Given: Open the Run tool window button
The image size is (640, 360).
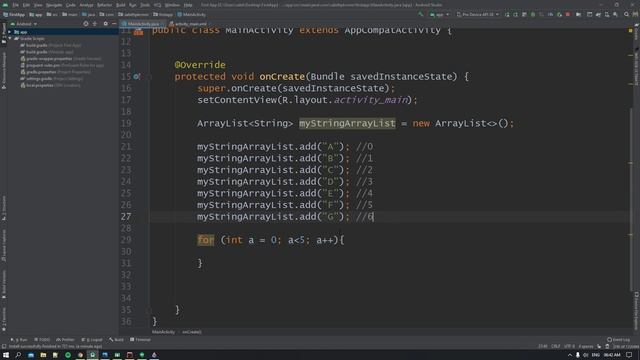Looking at the screenshot, I should [x=19, y=340].
